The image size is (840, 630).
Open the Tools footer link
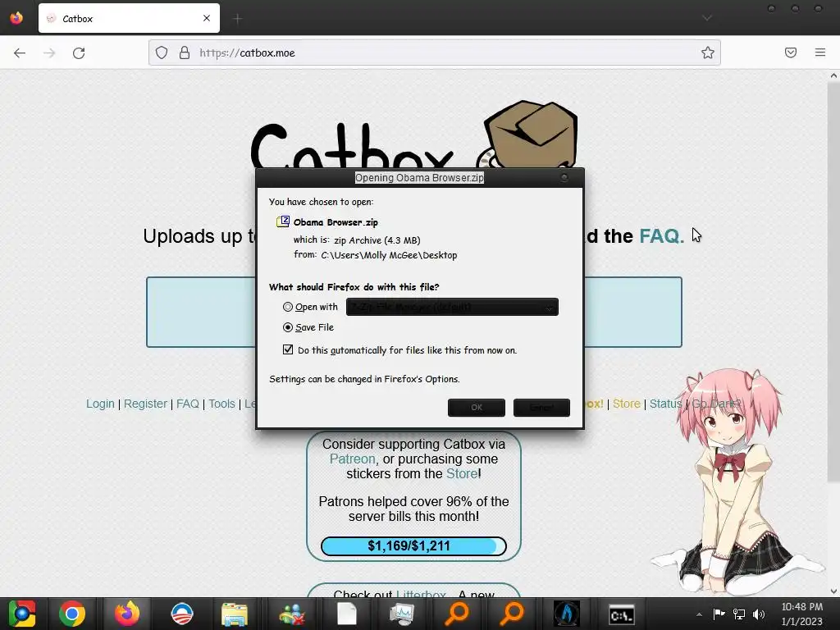pyautogui.click(x=221, y=404)
